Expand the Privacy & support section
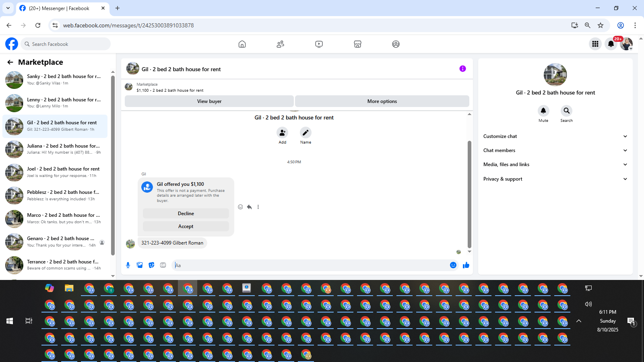Screen dimensions: 644x362 coord(555,179)
